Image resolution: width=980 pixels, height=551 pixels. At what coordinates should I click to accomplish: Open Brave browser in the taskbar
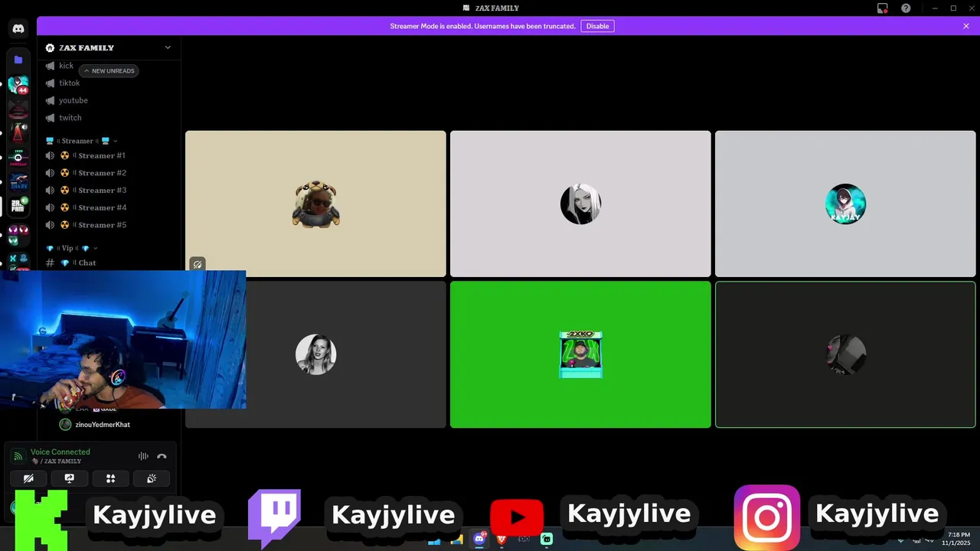(501, 540)
